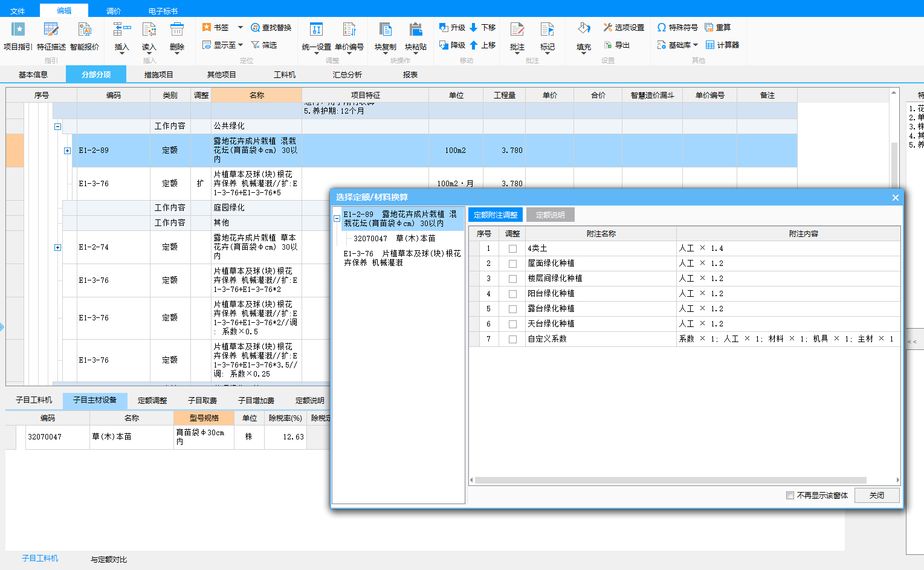This screenshot has width=924, height=570.
Task: Apply 升级 promote level
Action: click(452, 28)
